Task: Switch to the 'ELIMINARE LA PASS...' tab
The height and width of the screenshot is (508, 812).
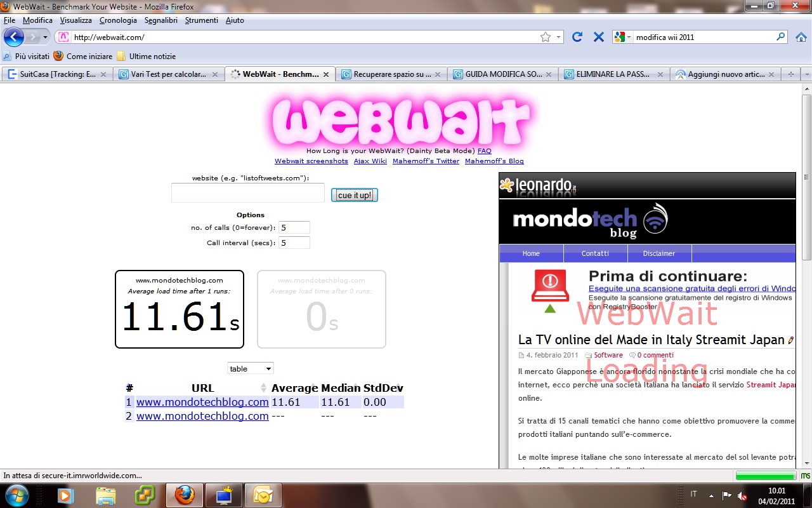Action: pos(613,74)
